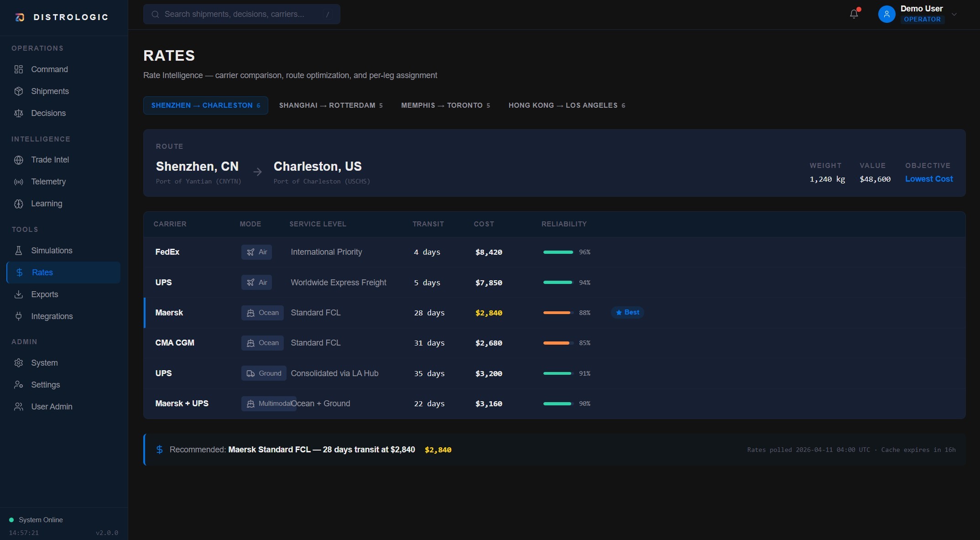
Task: Select Shenzhen → Charleston route tab
Action: click(206, 105)
